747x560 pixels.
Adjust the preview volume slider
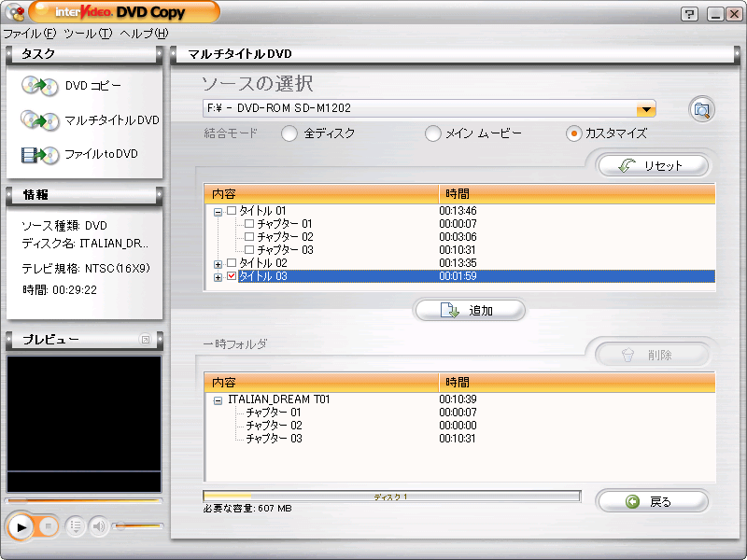click(138, 526)
